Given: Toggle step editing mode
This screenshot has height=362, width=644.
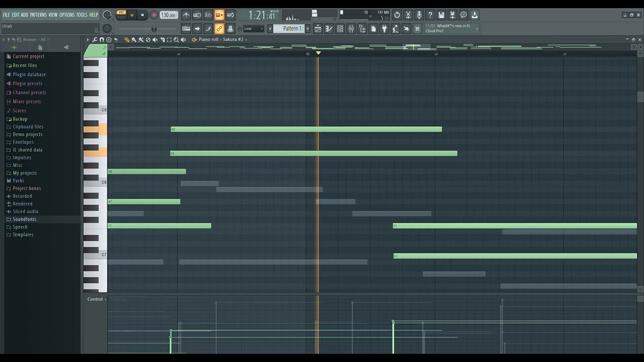Looking at the screenshot, I should pos(208,29).
